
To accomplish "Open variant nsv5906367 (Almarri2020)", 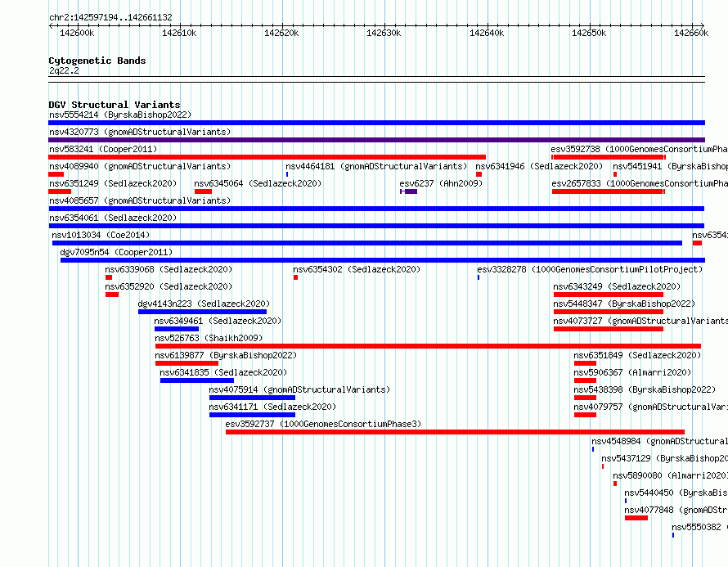I will [x=633, y=372].
